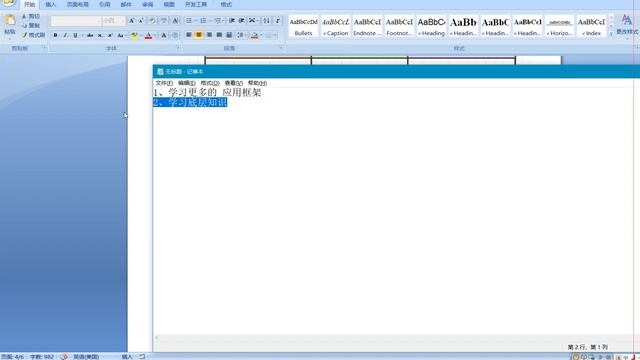Click the Decrease Indent icon
This screenshot has width=640, height=360.
point(231,21)
